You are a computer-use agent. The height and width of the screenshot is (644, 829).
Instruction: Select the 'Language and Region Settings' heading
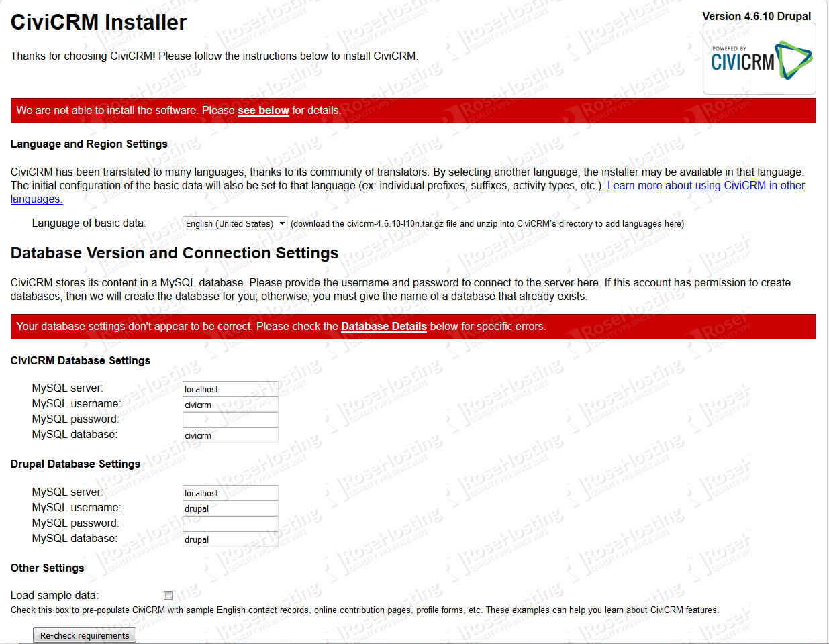point(89,144)
